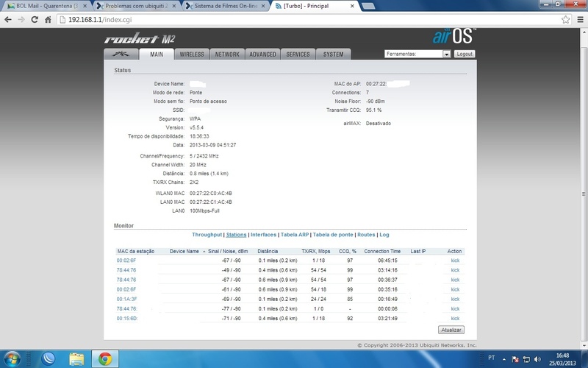Open file explorer taskbar icon
Image resolution: width=588 pixels, height=368 pixels.
tap(77, 359)
